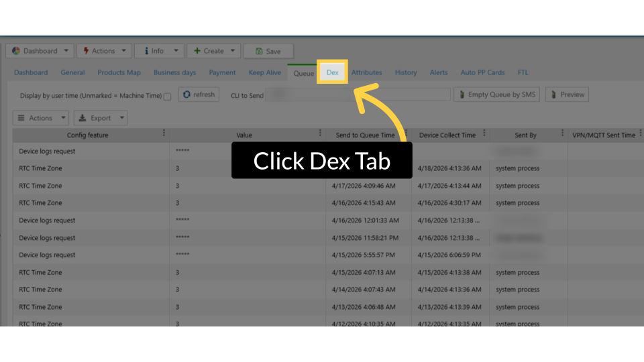Image resolution: width=644 pixels, height=362 pixels.
Task: Click the Create plus icon
Action: click(197, 51)
